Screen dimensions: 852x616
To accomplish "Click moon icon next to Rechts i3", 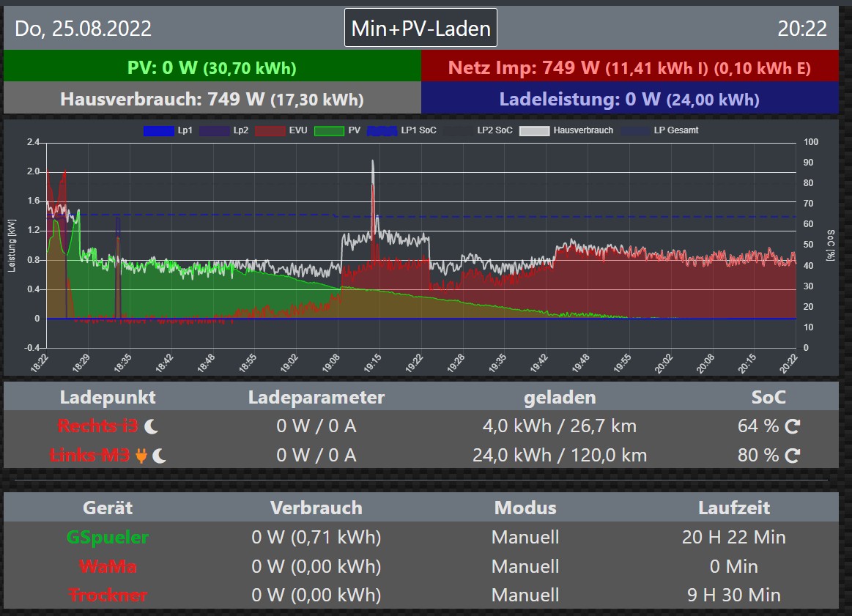I will (151, 426).
